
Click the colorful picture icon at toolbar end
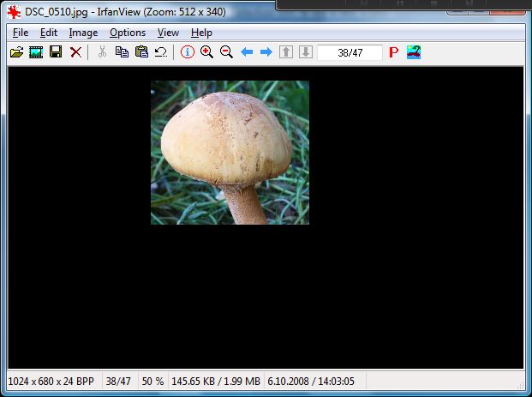point(414,52)
